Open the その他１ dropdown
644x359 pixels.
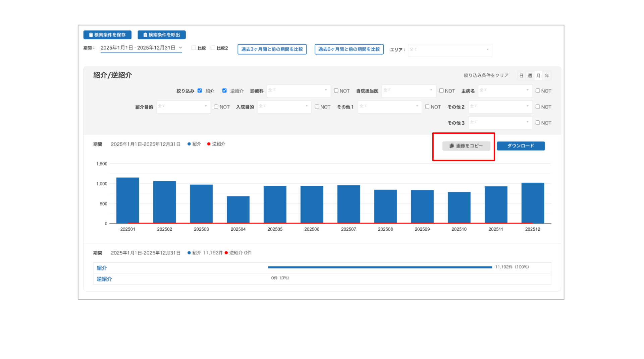[x=390, y=107]
